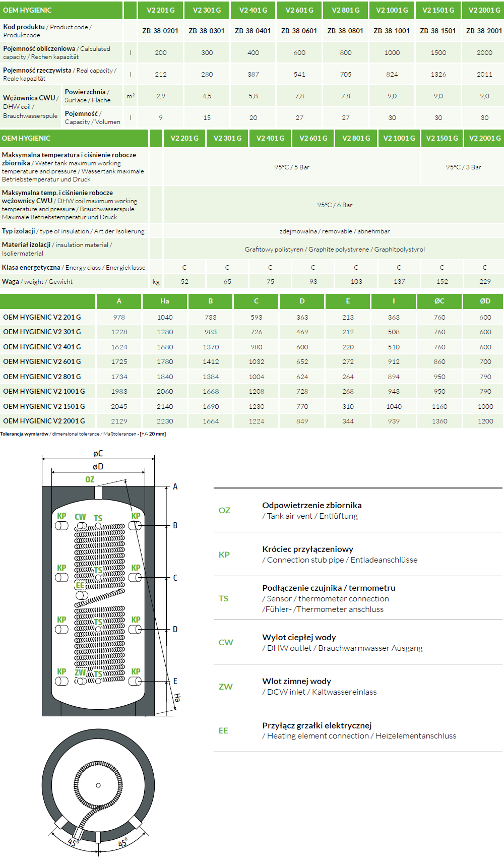Click product code ZB-38-0801
Viewport: 504px width, 862px height.
[345, 31]
